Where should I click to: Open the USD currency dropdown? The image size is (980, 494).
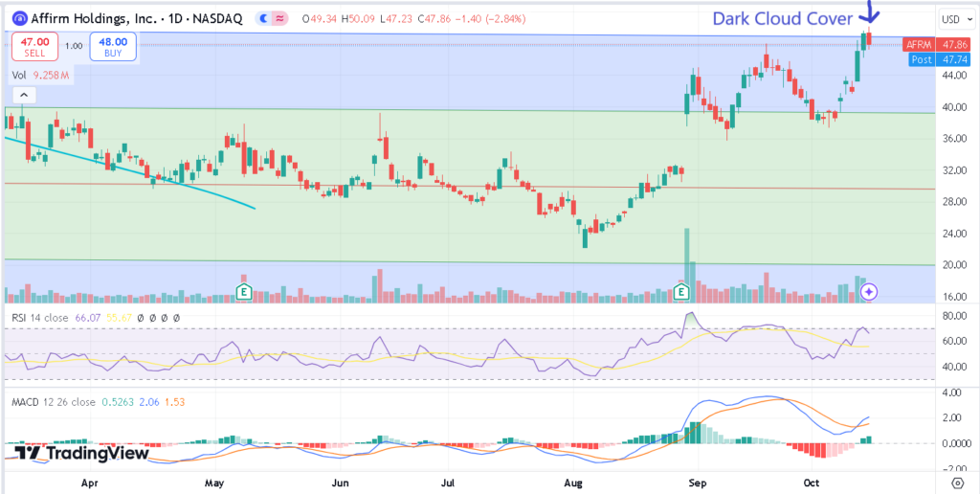click(957, 19)
